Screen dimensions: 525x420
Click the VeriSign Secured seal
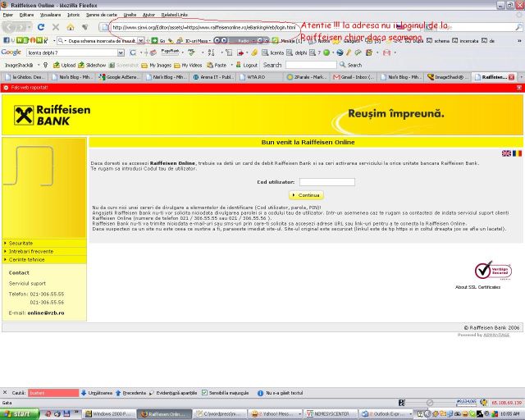[x=493, y=270]
